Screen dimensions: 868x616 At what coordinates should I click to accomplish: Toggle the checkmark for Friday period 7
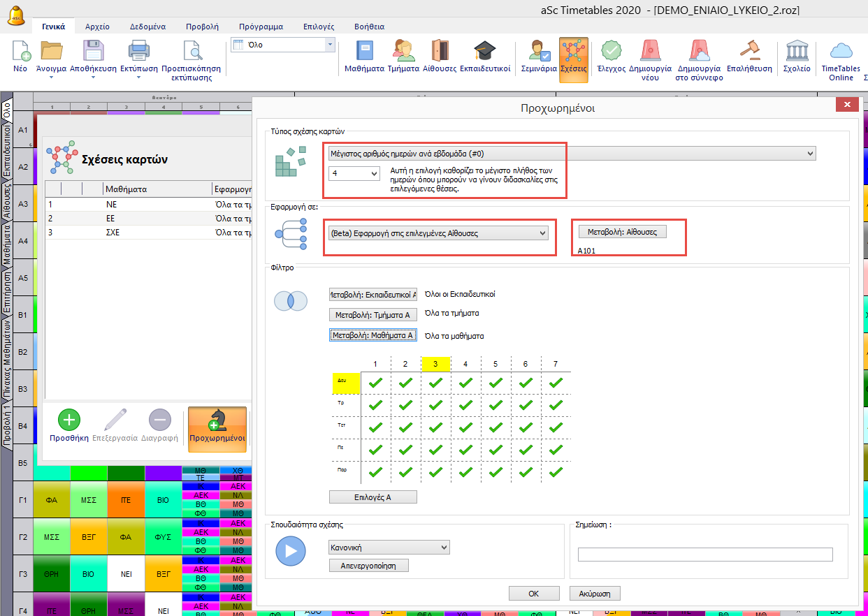(x=556, y=472)
